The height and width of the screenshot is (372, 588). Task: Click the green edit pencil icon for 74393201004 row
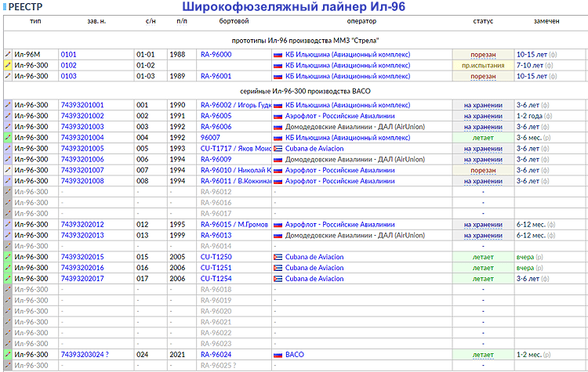point(8,138)
